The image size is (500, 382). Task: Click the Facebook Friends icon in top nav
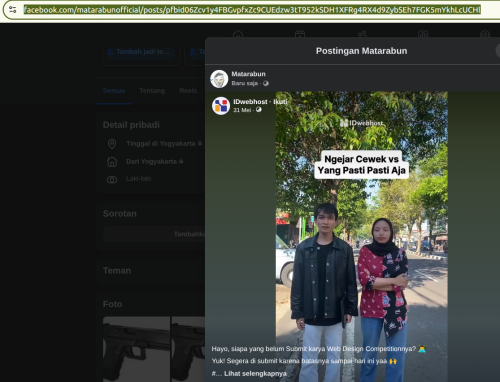pos(362,34)
